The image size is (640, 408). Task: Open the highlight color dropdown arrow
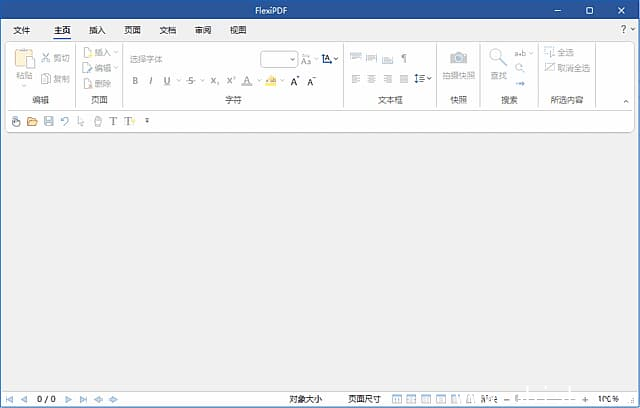coord(282,81)
